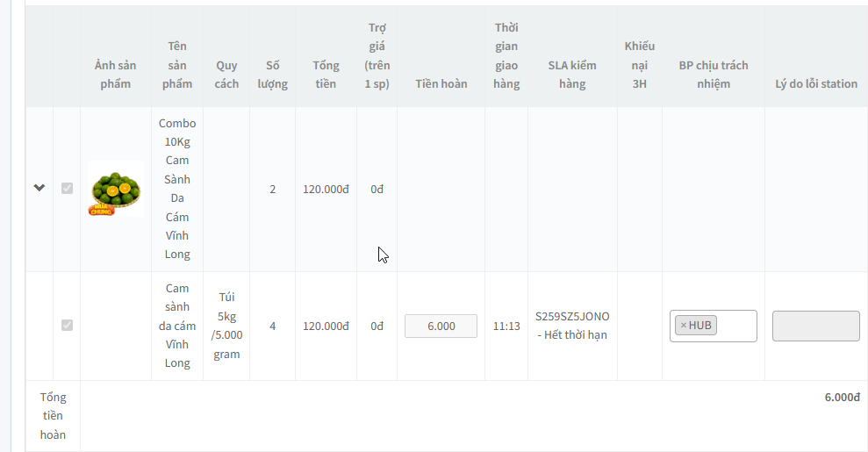This screenshot has height=452, width=868.
Task: Toggle the checkbox for Cam sành da cám row
Action: coord(67,326)
